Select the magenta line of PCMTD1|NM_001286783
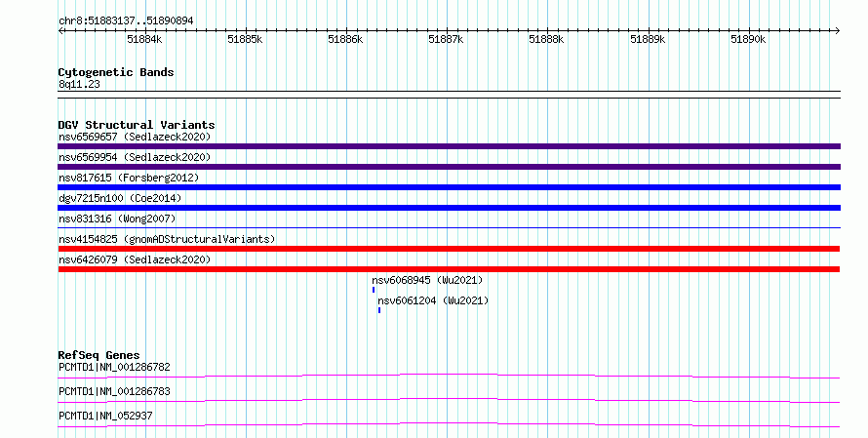 [x=449, y=400]
